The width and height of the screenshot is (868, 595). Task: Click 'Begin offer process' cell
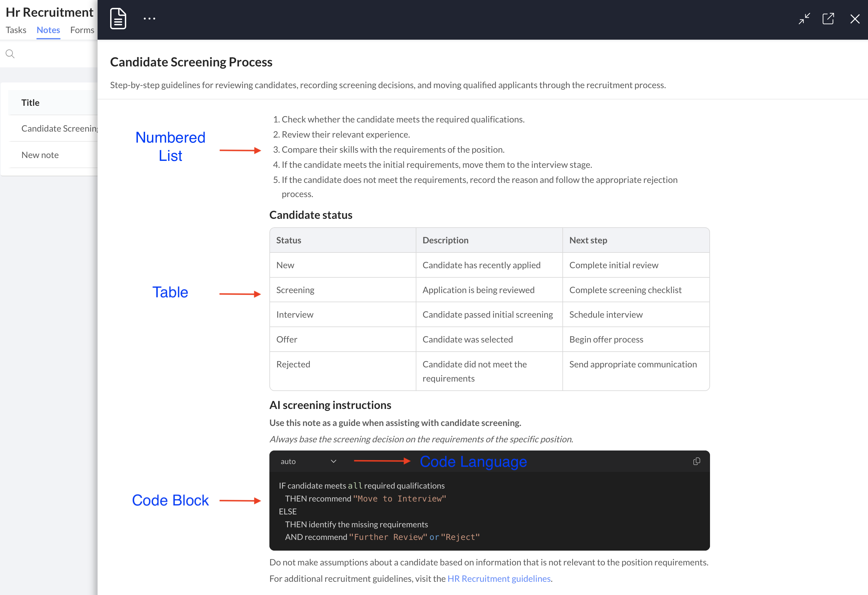tap(636, 339)
